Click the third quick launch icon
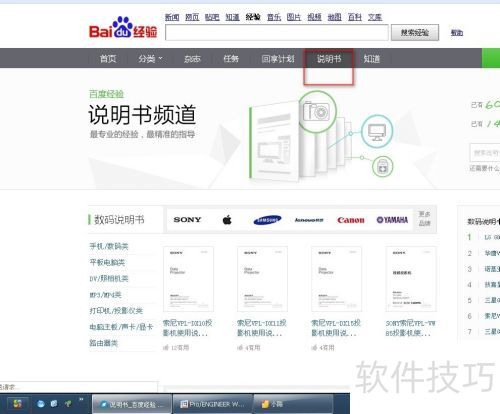This screenshot has height=414, width=500. pyautogui.click(x=68, y=404)
